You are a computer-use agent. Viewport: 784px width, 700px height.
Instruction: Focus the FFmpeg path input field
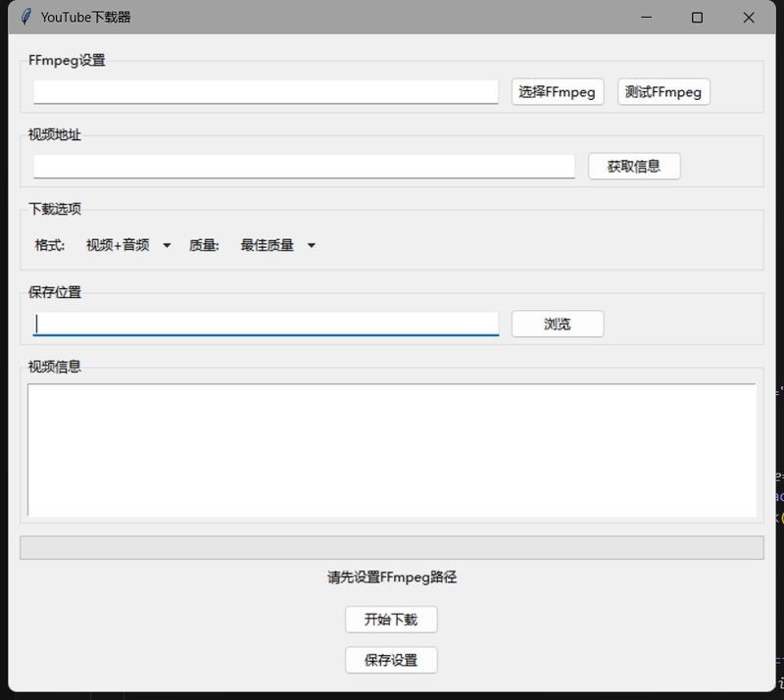point(266,92)
